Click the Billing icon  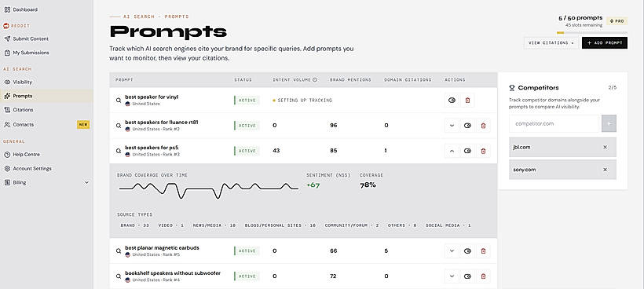[7, 182]
